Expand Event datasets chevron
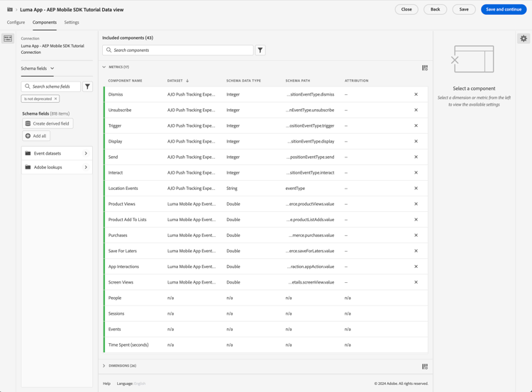The height and width of the screenshot is (392, 532). point(86,153)
